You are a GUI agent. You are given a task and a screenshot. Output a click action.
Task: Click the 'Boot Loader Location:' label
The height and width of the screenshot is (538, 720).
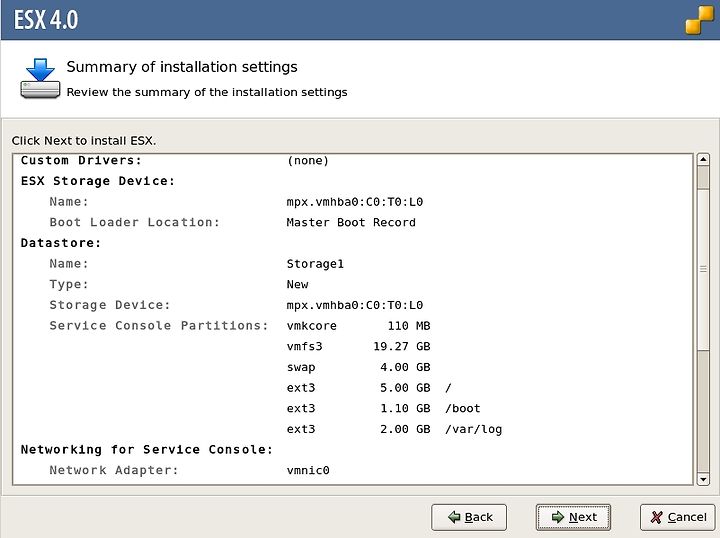[x=135, y=222]
